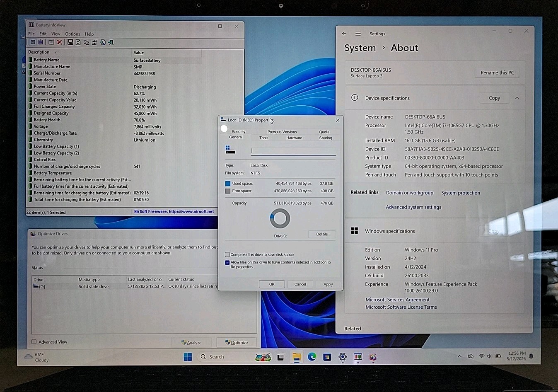The image size is (558, 392).
Task: Launch Microsoft Edge from the taskbar
Action: coord(312,356)
